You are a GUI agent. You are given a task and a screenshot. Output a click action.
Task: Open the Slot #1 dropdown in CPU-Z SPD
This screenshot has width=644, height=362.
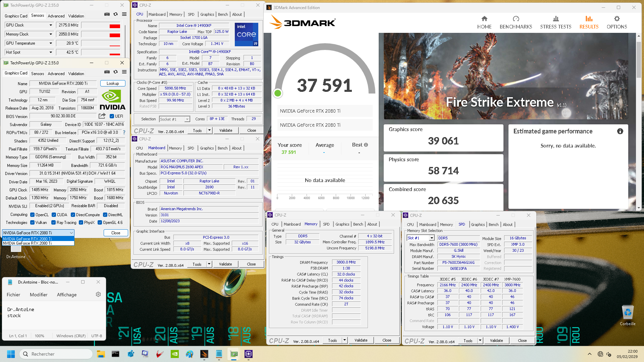click(432, 238)
